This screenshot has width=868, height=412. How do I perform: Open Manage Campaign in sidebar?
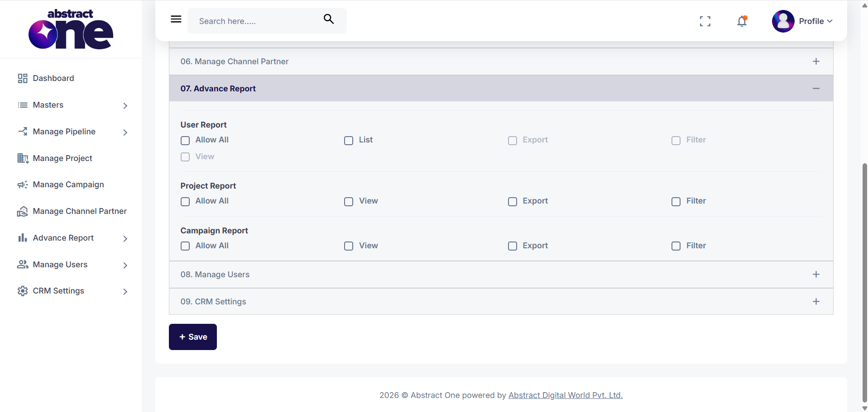(x=68, y=185)
